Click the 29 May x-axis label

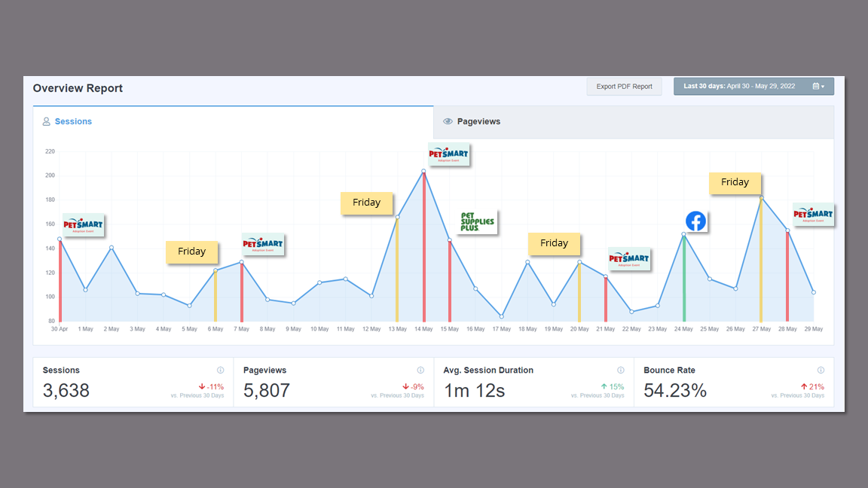click(x=813, y=329)
